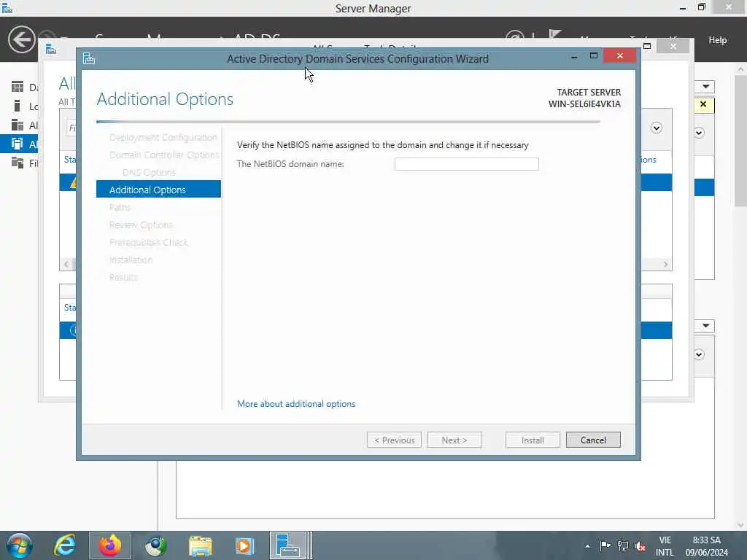The image size is (747, 560).
Task: Click the muted volume tray icon
Action: [640, 546]
